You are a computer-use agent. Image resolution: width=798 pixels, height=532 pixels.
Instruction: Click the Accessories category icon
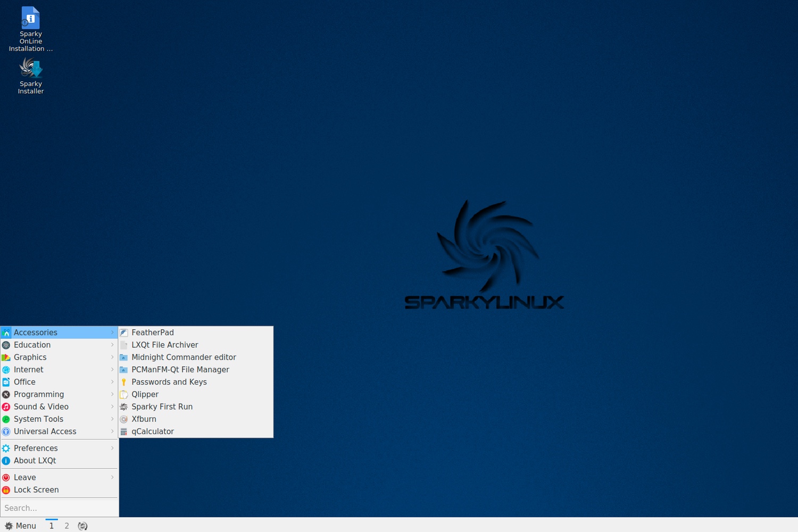(x=6, y=332)
